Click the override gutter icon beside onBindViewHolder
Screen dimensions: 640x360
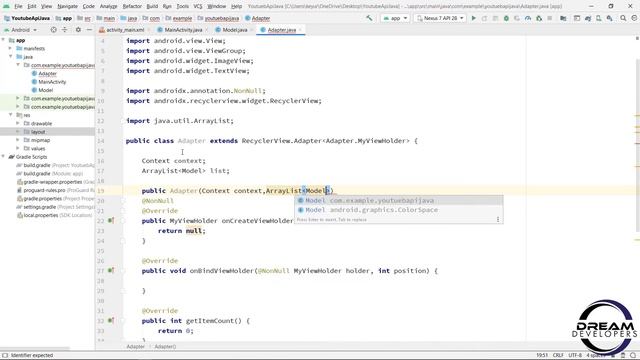point(111,271)
